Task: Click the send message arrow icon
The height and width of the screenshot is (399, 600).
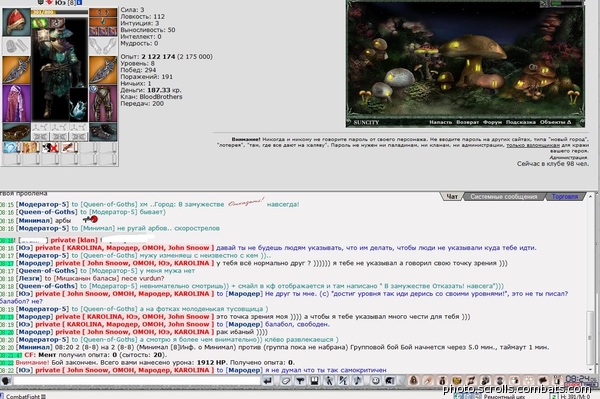Action: click(x=268, y=381)
